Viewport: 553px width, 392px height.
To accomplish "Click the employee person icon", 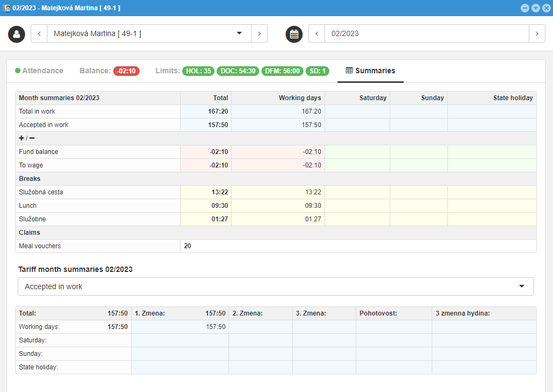I will [x=17, y=34].
